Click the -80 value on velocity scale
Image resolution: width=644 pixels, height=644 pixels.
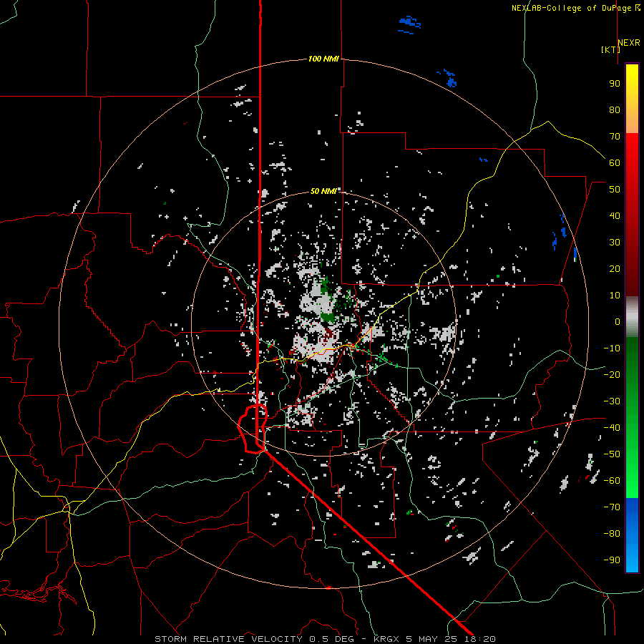[x=612, y=534]
